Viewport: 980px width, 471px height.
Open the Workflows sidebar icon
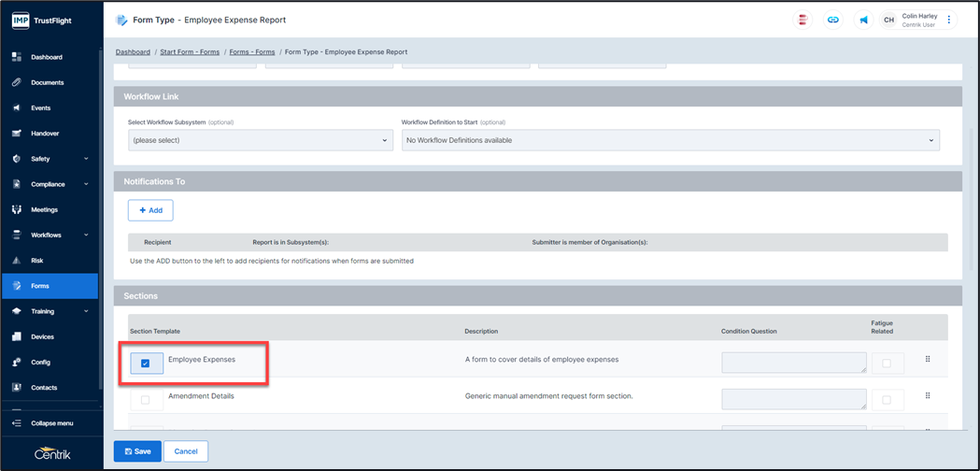[17, 235]
